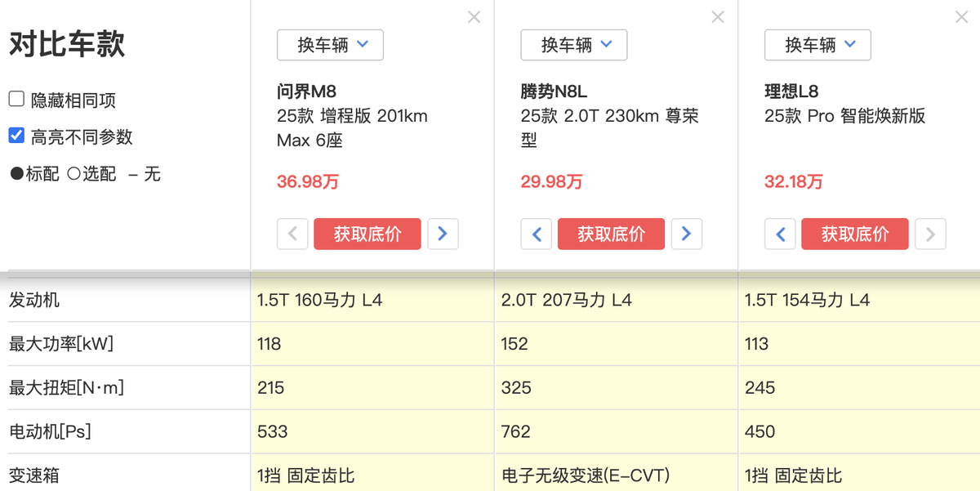This screenshot has height=491, width=980.
Task: Click the left arrow under 腾势N8L
Action: (537, 234)
